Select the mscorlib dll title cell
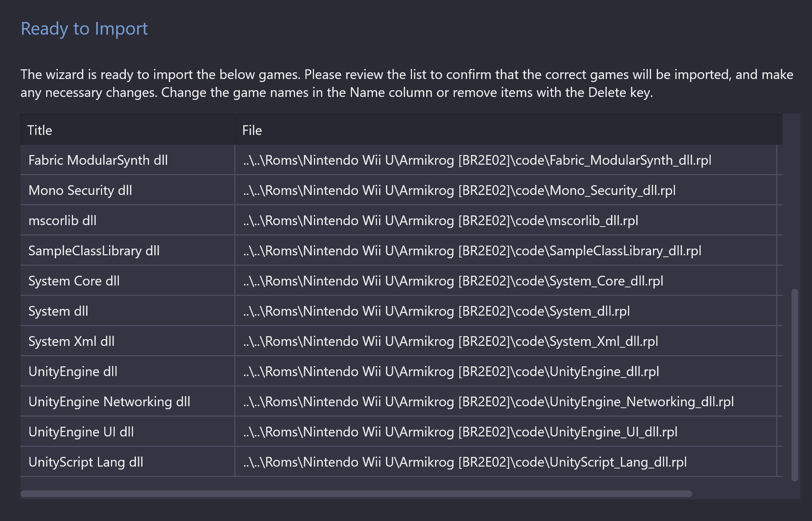 tap(127, 221)
